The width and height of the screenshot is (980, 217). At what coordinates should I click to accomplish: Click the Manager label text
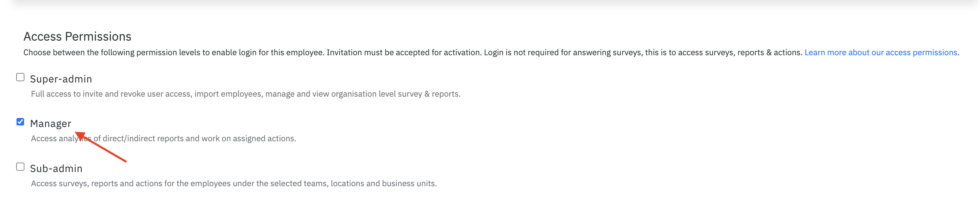pos(51,124)
